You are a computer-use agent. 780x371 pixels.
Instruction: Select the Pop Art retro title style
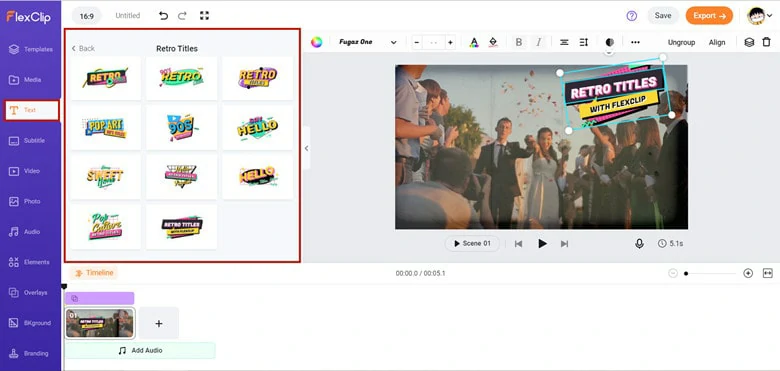105,128
